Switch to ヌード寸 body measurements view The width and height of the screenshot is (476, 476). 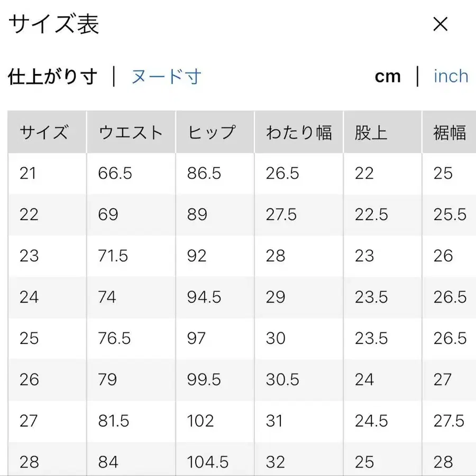coord(164,76)
